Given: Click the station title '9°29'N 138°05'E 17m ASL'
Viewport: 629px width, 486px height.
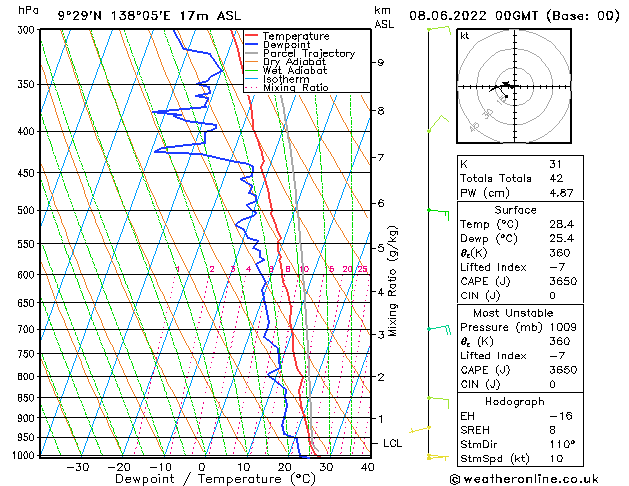Looking at the screenshot, I should (150, 16).
